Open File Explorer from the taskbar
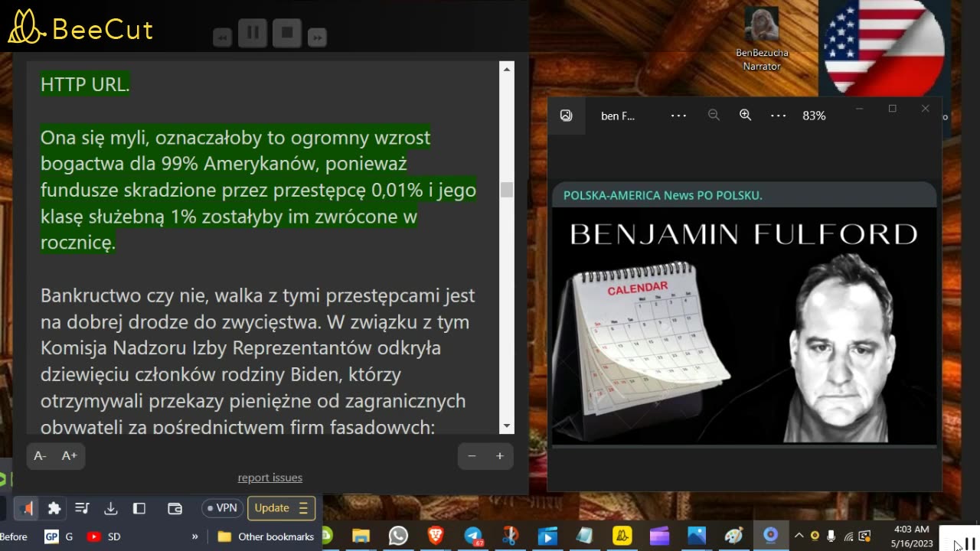This screenshot has height=551, width=980. coord(361,536)
